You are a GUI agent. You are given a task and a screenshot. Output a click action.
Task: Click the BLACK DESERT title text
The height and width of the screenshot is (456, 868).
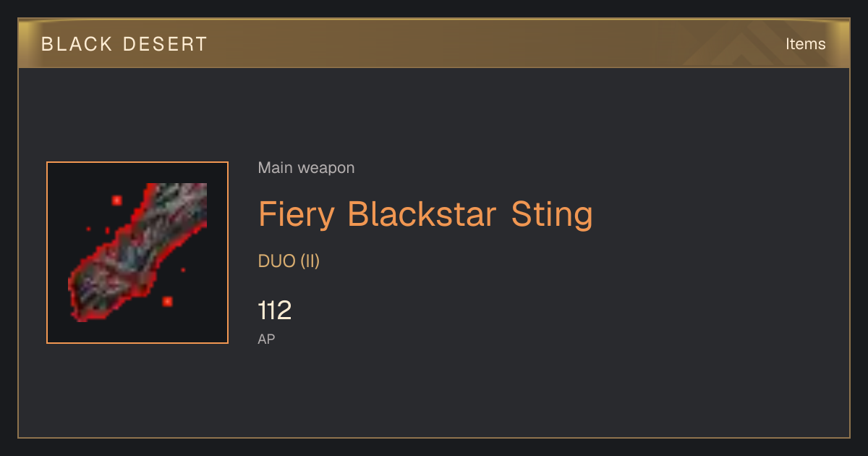pos(124,44)
